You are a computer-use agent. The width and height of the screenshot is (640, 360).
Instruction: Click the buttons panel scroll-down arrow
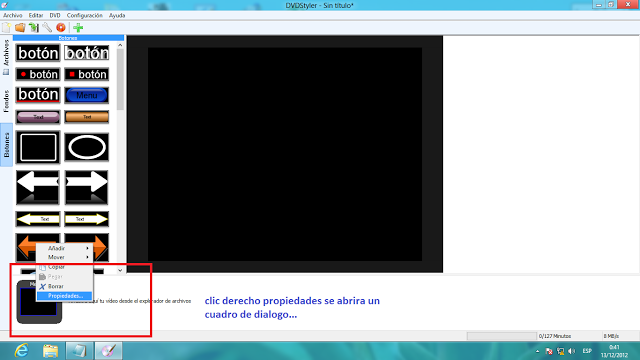coord(120,270)
